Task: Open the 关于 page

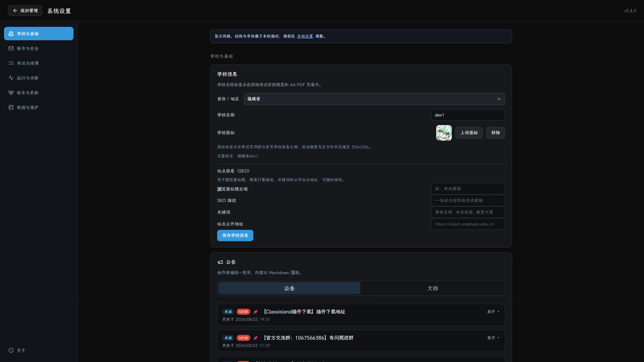Action: [x=39, y=350]
